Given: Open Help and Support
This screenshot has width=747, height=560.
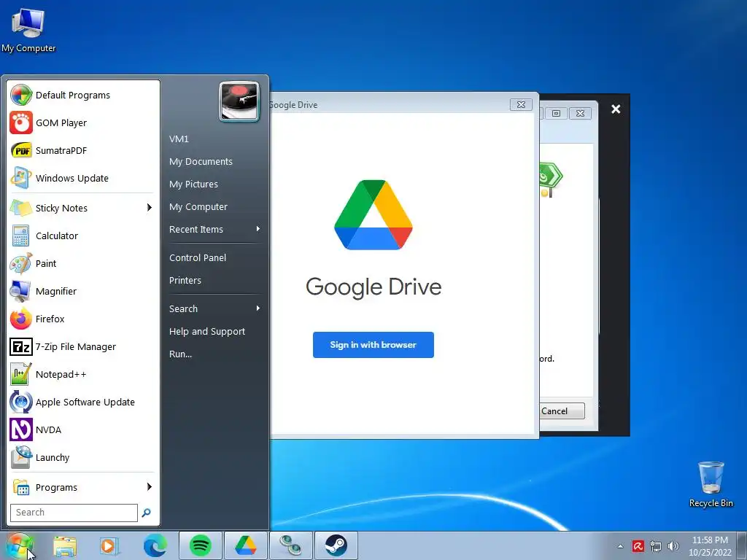Looking at the screenshot, I should [206, 332].
